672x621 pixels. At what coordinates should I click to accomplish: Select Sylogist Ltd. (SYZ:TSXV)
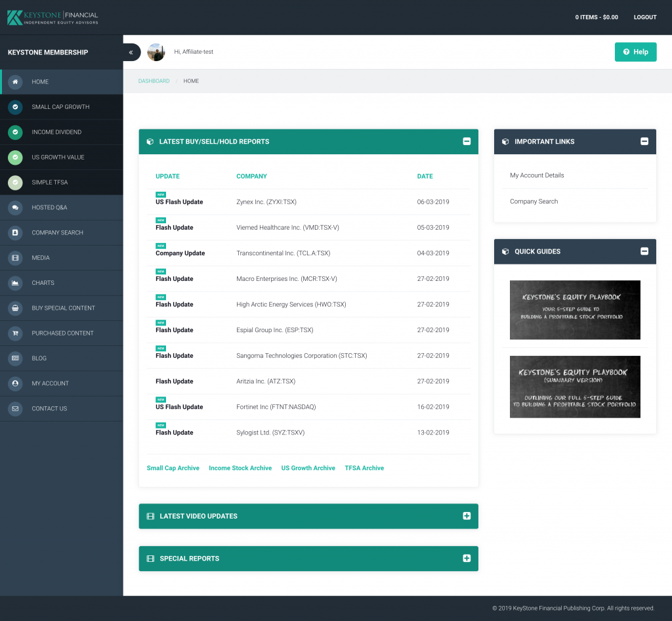click(270, 433)
